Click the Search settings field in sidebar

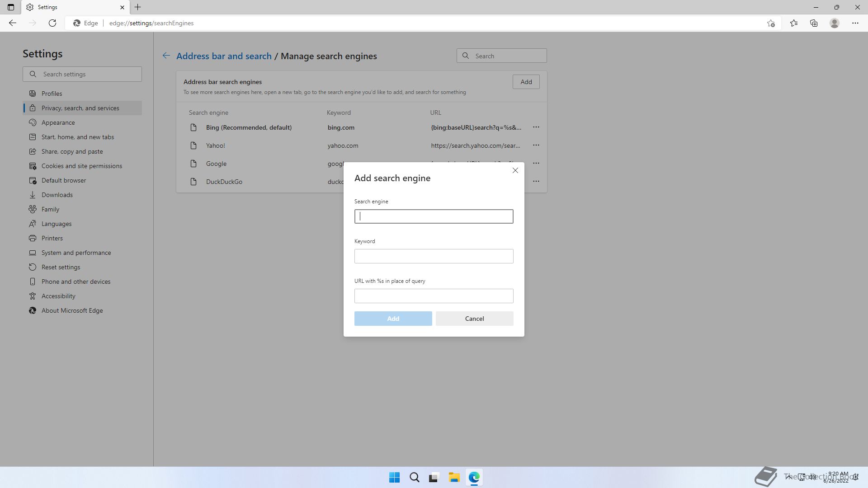[82, 74]
